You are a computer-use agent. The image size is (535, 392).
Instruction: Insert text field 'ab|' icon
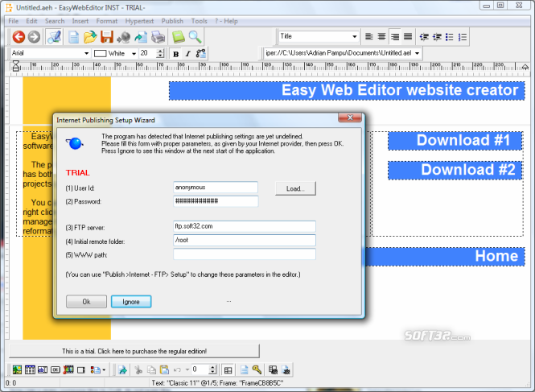point(43,369)
